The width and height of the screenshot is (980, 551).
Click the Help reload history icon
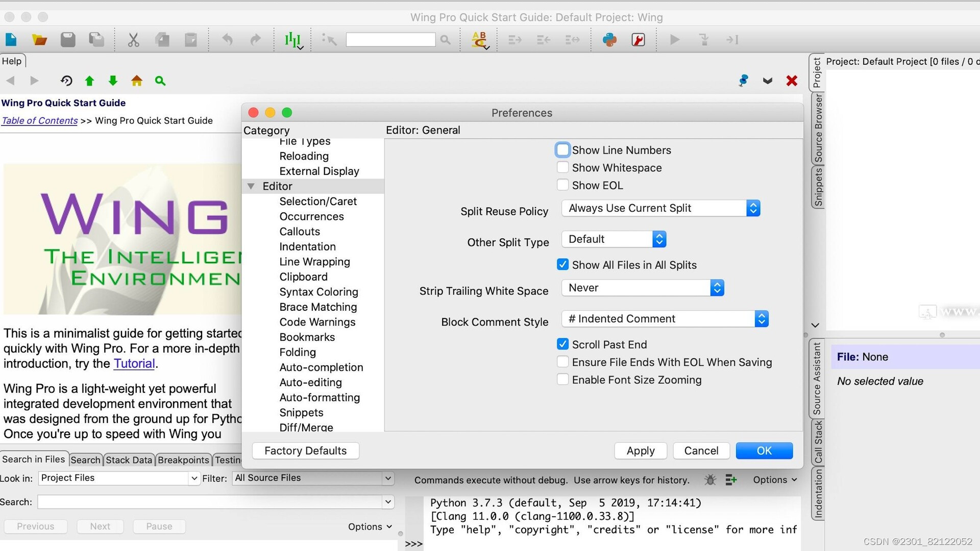[x=66, y=81]
